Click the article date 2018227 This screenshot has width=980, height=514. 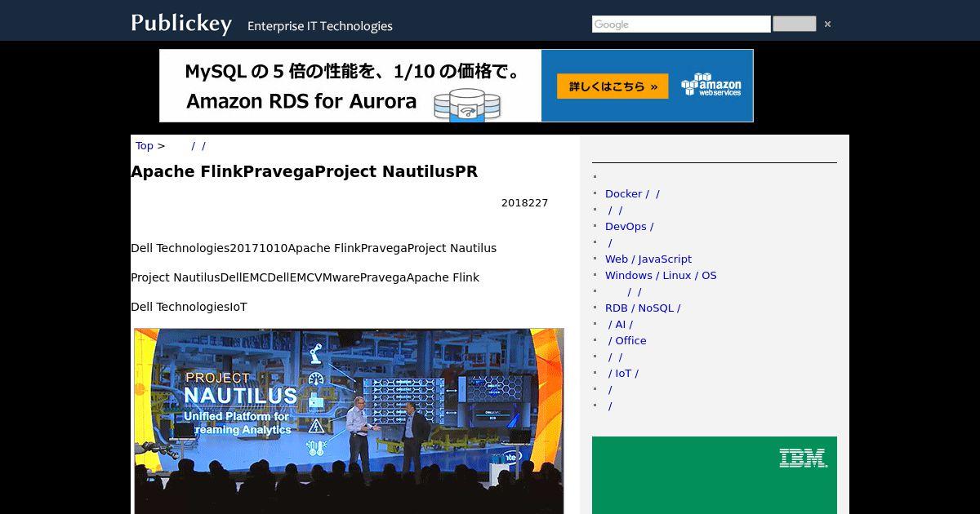tap(524, 203)
